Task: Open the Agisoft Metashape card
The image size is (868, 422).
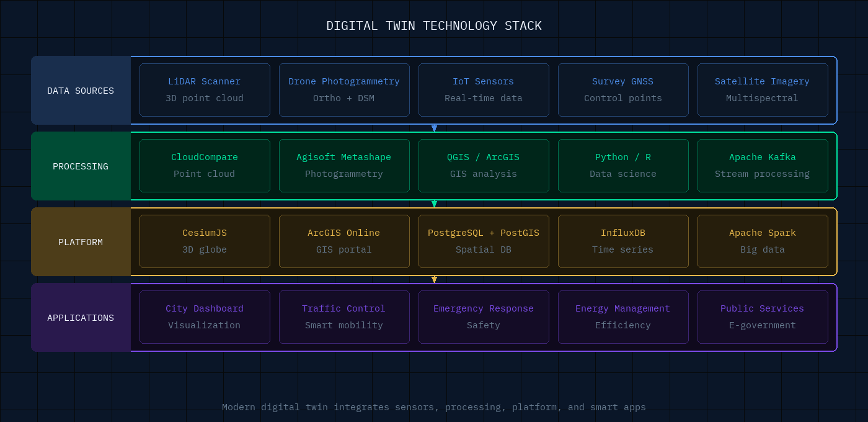Action: 344,166
